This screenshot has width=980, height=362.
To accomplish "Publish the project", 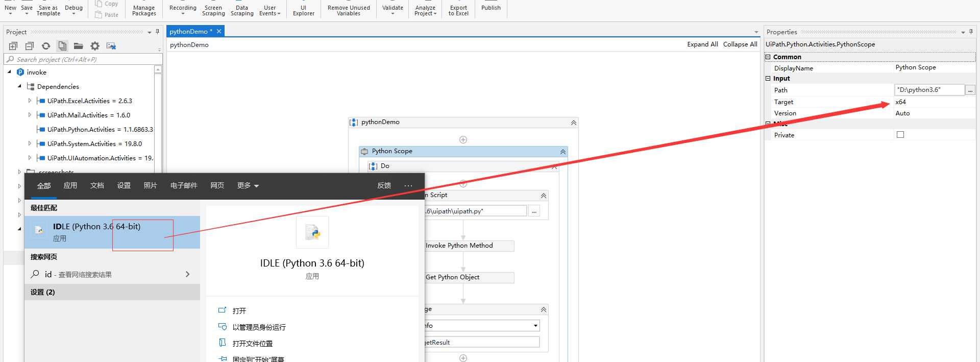I will coord(491,8).
